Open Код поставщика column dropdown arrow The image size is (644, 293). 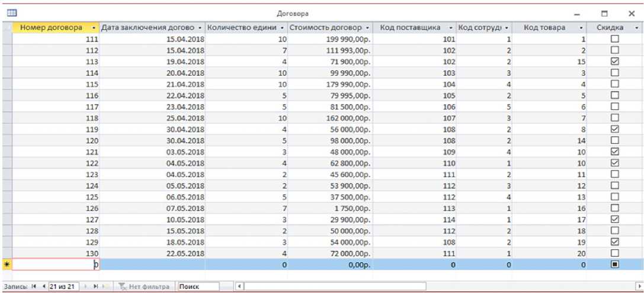tap(451, 27)
